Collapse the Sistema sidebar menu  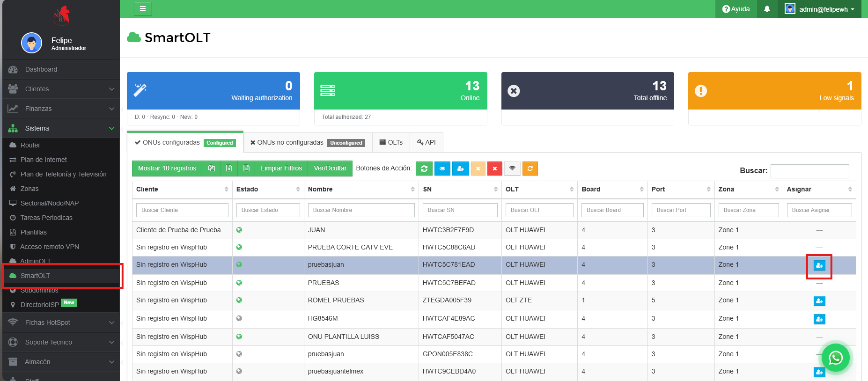61,128
